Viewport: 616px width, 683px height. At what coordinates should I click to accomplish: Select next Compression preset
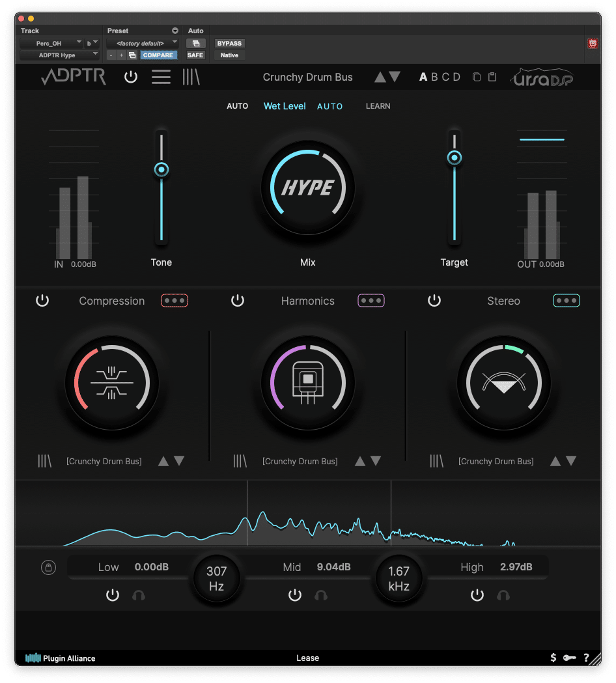click(179, 461)
